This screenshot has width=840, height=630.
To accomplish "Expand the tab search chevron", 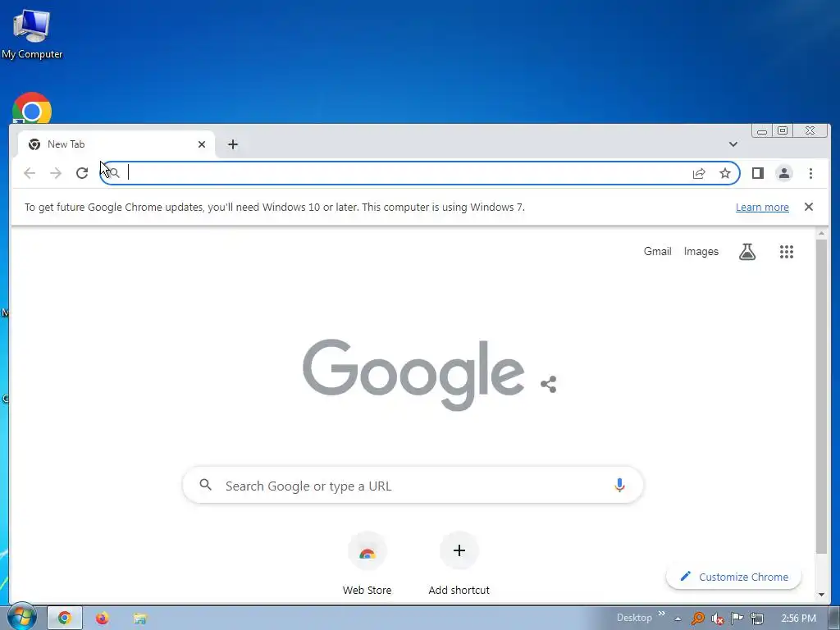I will pyautogui.click(x=733, y=144).
